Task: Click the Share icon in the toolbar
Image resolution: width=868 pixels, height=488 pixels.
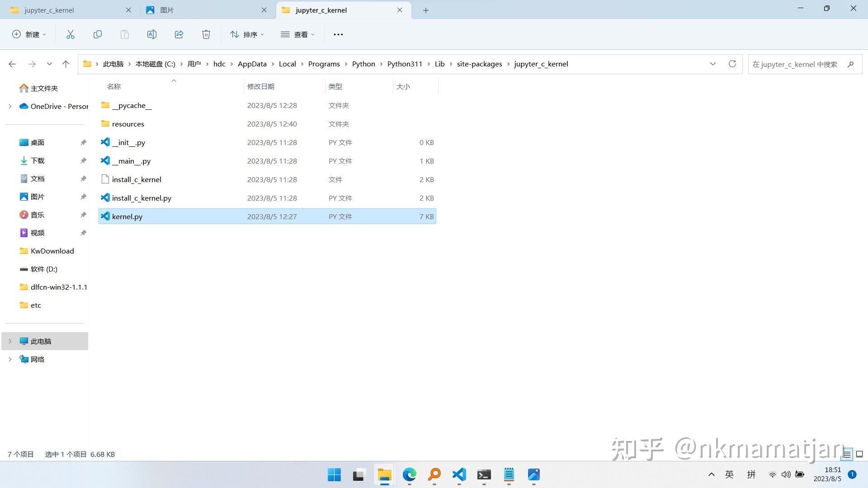Action: coord(179,34)
